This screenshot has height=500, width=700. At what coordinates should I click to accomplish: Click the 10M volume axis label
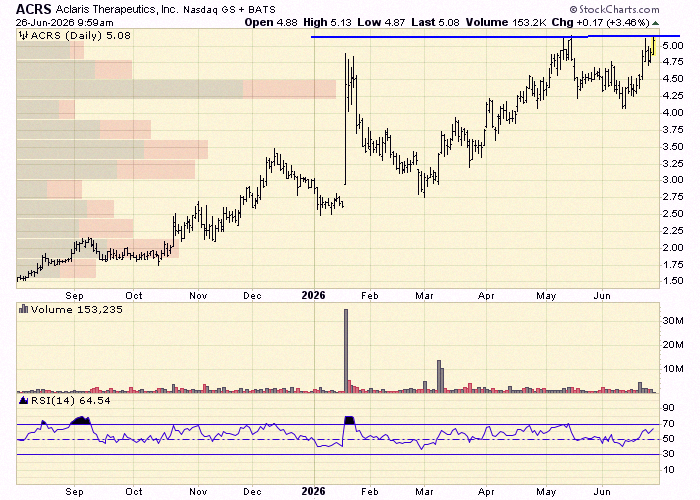pos(673,369)
